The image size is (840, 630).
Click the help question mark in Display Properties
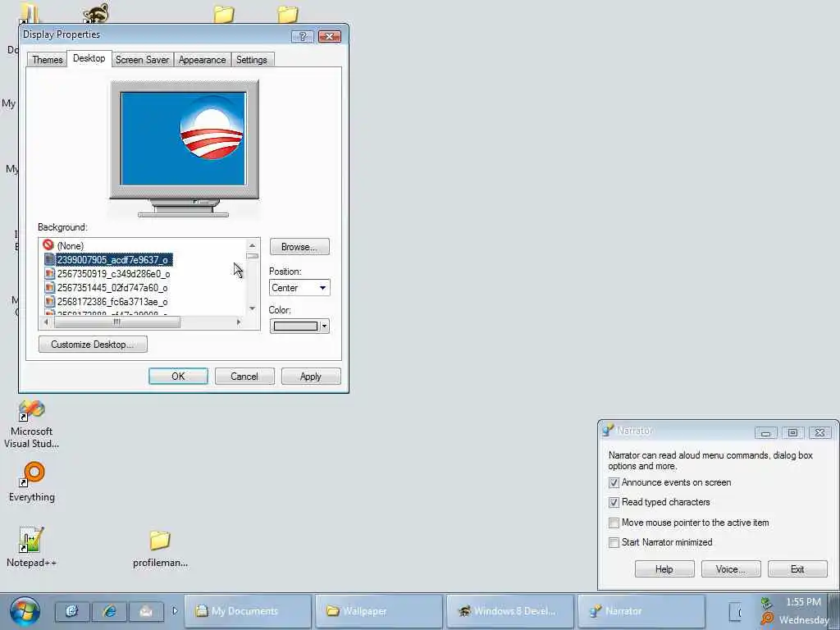302,36
